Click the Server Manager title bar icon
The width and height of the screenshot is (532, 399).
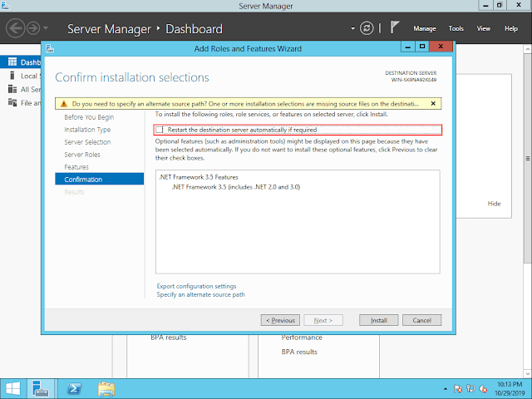(x=5, y=5)
